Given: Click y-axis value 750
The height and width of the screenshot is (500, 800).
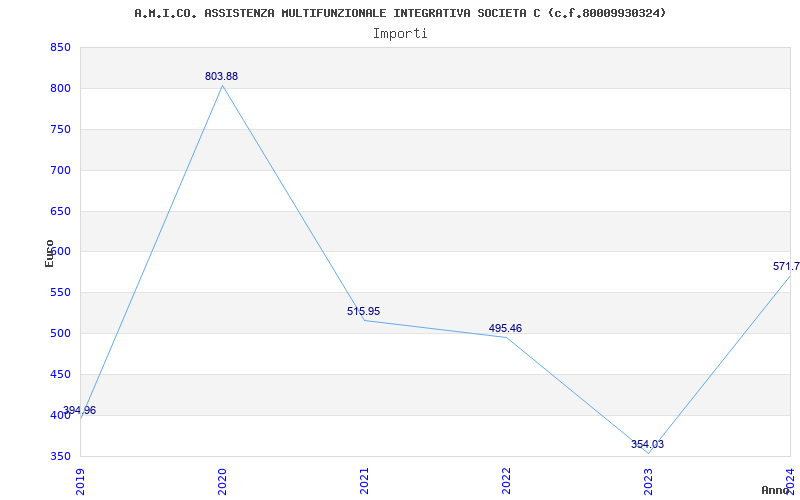Looking at the screenshot, I should coord(60,130).
